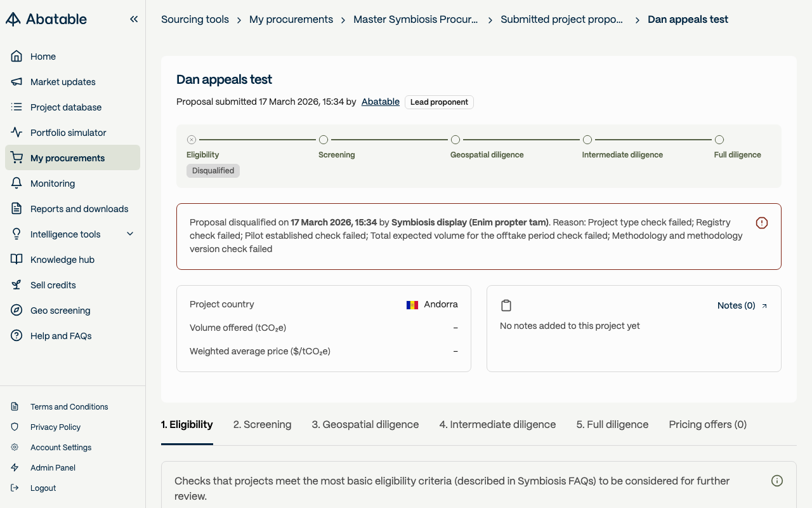Click the disqualification warning alert icon
The image size is (812, 508).
762,223
